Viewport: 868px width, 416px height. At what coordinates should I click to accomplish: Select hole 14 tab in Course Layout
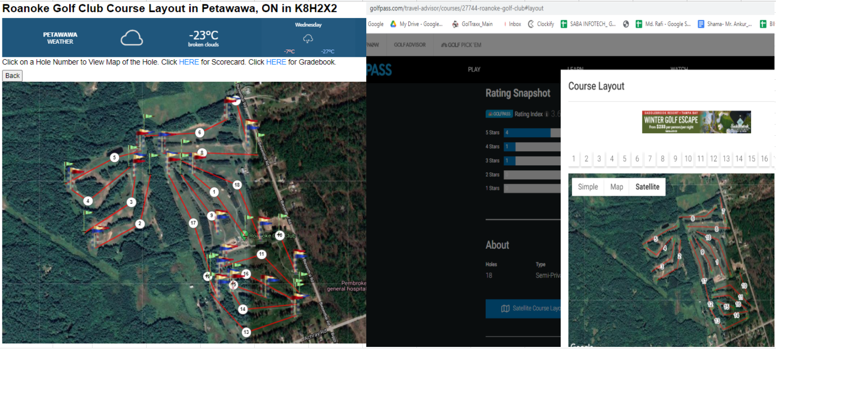tap(739, 159)
